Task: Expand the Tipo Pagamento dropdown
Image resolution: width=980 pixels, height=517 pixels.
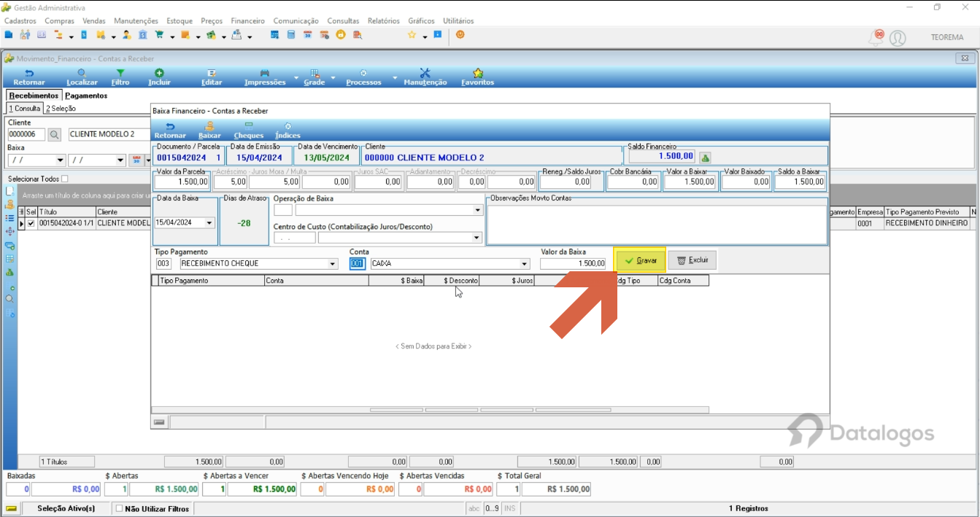Action: pos(333,264)
